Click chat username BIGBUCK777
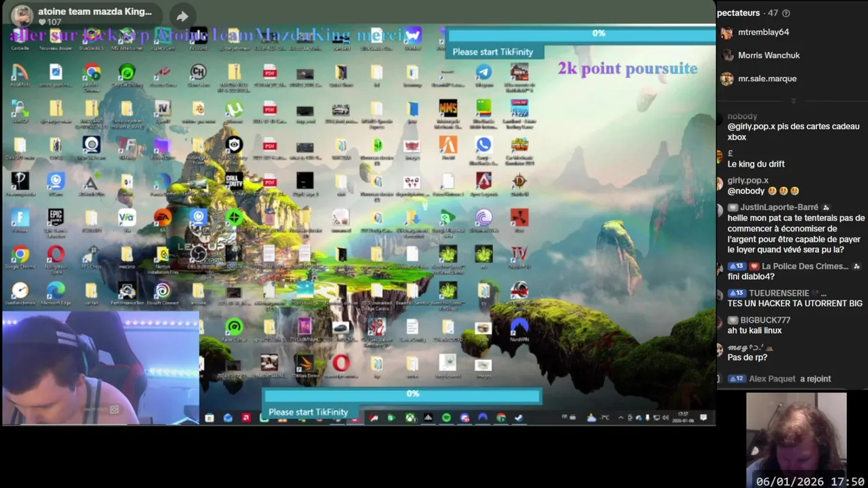Screen dimensions: 868x488 (765, 320)
